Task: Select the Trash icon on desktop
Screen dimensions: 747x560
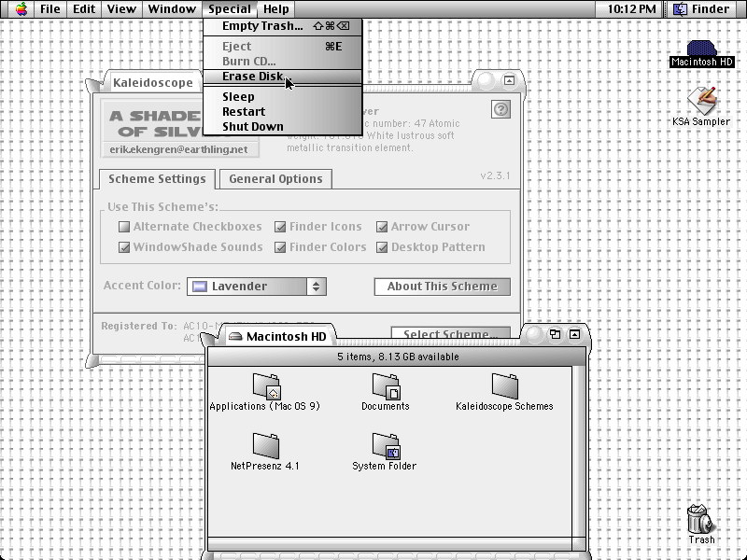Action: pyautogui.click(x=701, y=525)
